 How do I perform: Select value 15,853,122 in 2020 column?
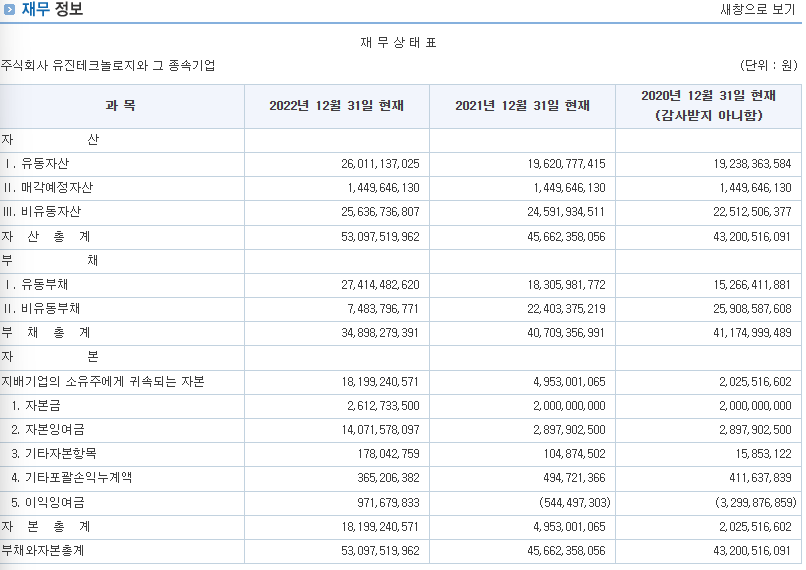coord(763,454)
